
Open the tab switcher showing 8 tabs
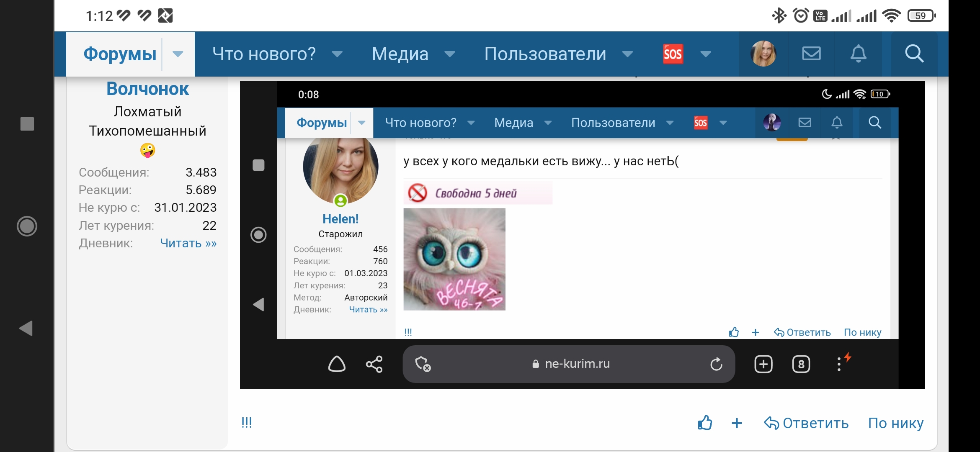pyautogui.click(x=801, y=364)
